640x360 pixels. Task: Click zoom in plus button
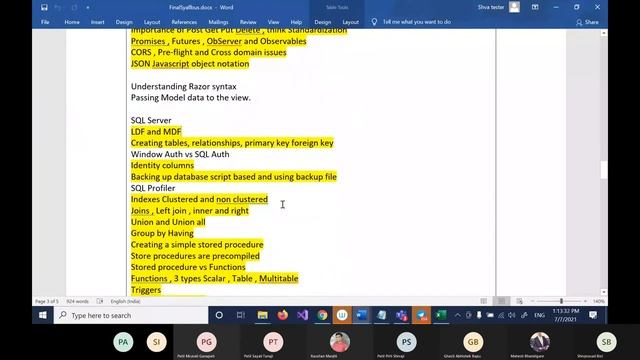coord(585,301)
